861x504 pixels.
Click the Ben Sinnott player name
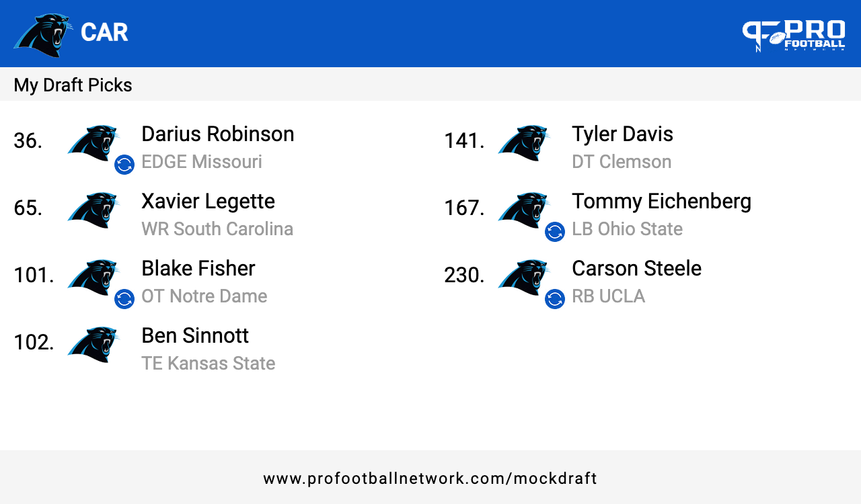[195, 335]
